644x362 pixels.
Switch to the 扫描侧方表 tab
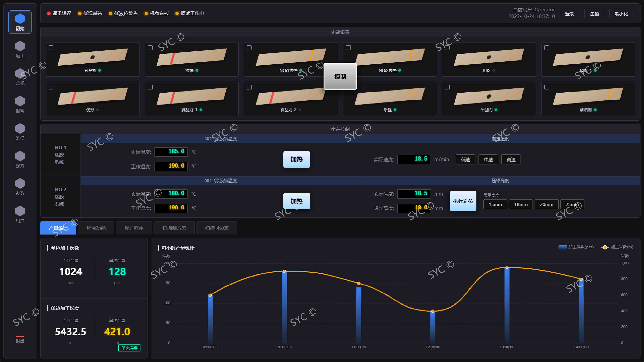174,228
